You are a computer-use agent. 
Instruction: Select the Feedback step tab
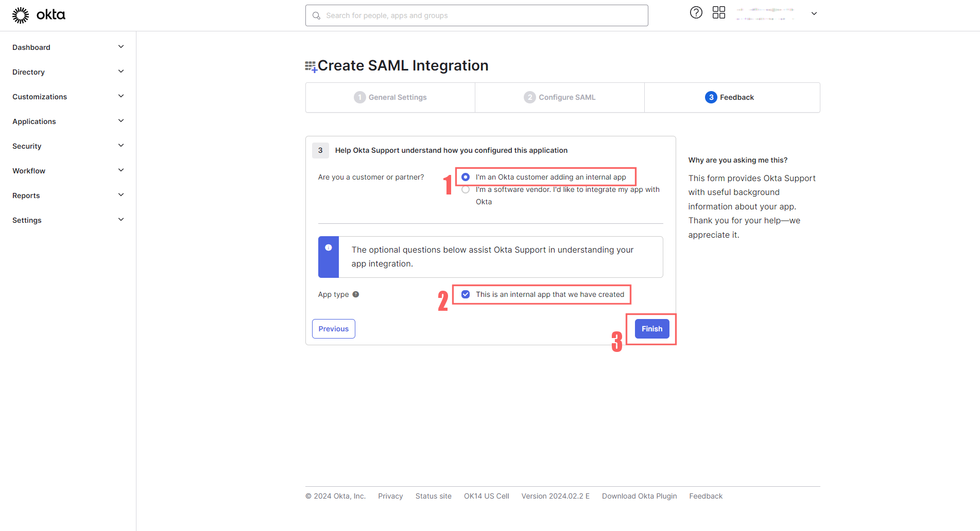pos(732,97)
